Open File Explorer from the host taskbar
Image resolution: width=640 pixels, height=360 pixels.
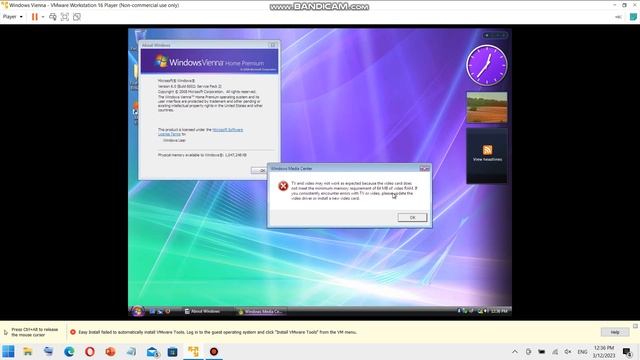[28, 351]
